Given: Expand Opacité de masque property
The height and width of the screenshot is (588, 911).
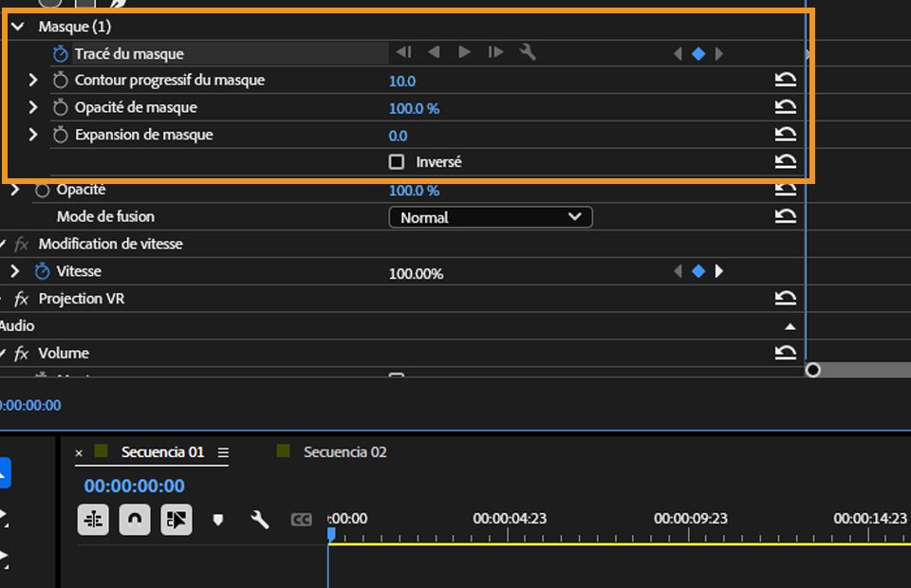Looking at the screenshot, I should pos(33,107).
